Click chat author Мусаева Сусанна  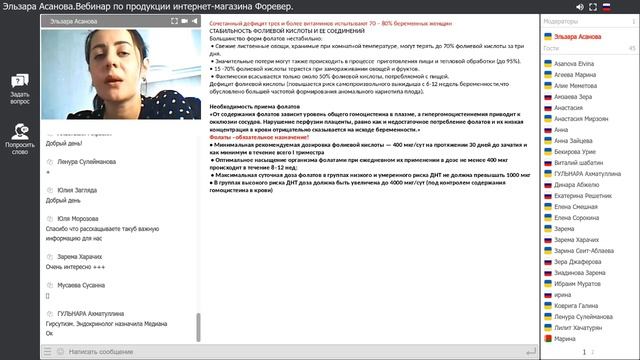(81, 285)
